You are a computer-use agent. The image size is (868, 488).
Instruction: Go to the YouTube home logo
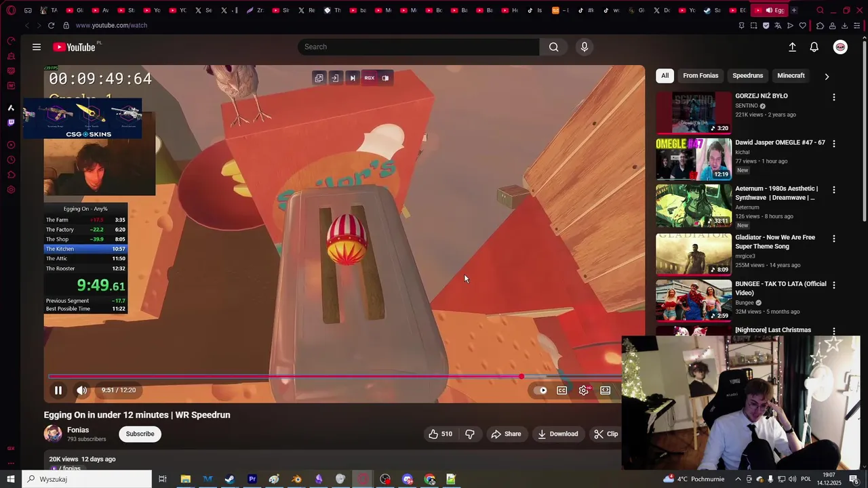tap(75, 47)
